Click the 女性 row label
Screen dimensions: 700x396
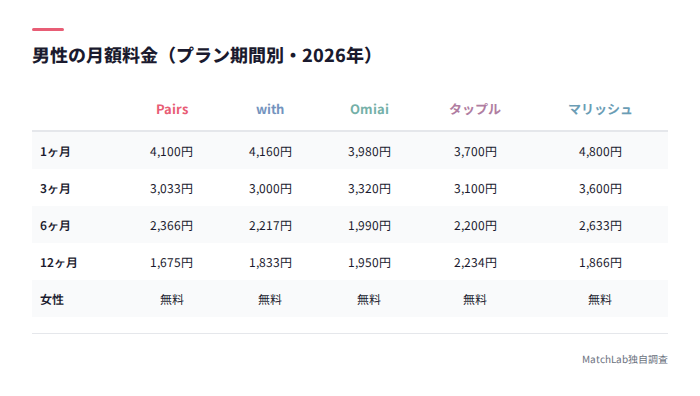[x=52, y=300]
